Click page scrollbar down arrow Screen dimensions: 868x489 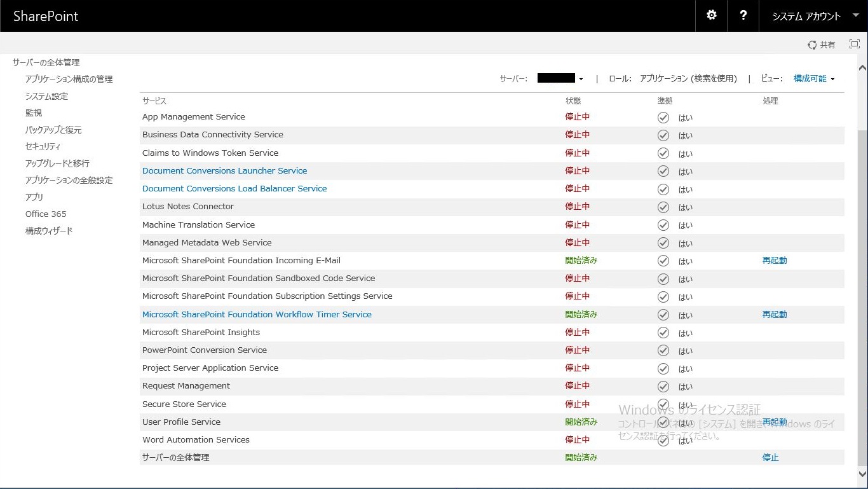click(862, 474)
